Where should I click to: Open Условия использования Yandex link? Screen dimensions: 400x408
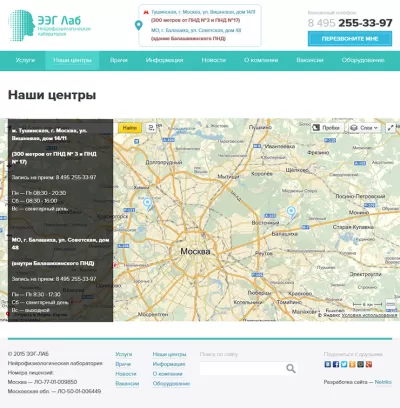point(369,315)
